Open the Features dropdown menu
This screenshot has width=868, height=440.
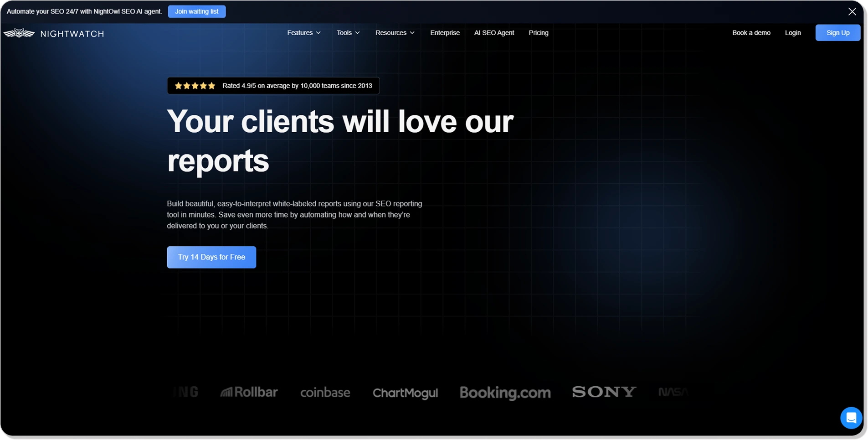pyautogui.click(x=303, y=32)
